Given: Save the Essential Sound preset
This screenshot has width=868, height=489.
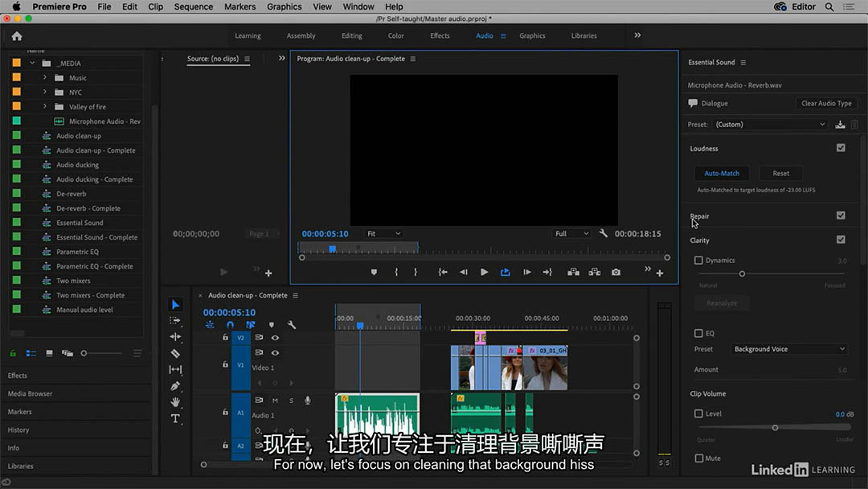Looking at the screenshot, I should 840,125.
